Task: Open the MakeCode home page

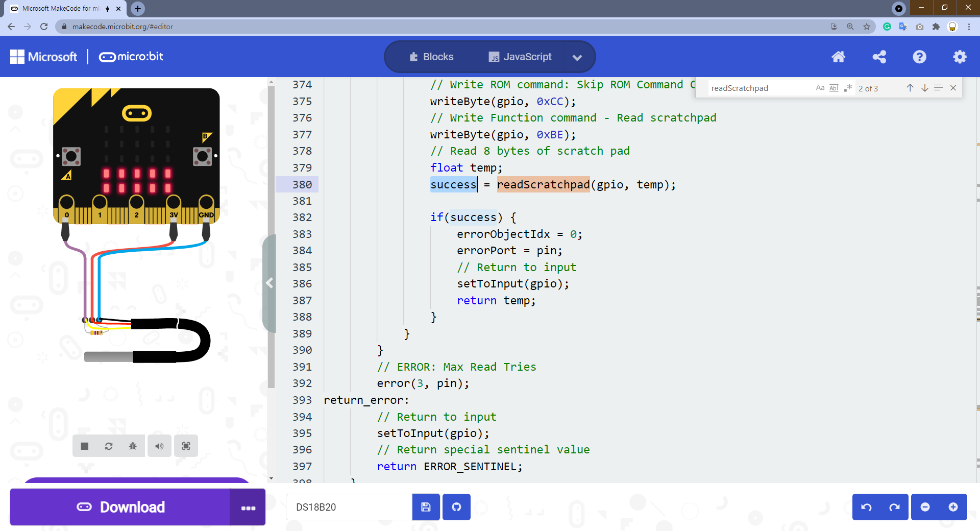Action: (838, 57)
